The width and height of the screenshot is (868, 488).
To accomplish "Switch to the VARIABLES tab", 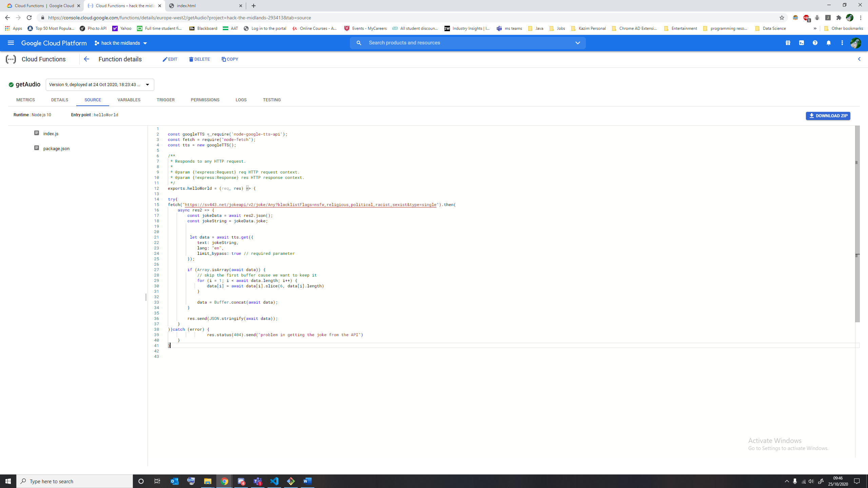I will (129, 100).
